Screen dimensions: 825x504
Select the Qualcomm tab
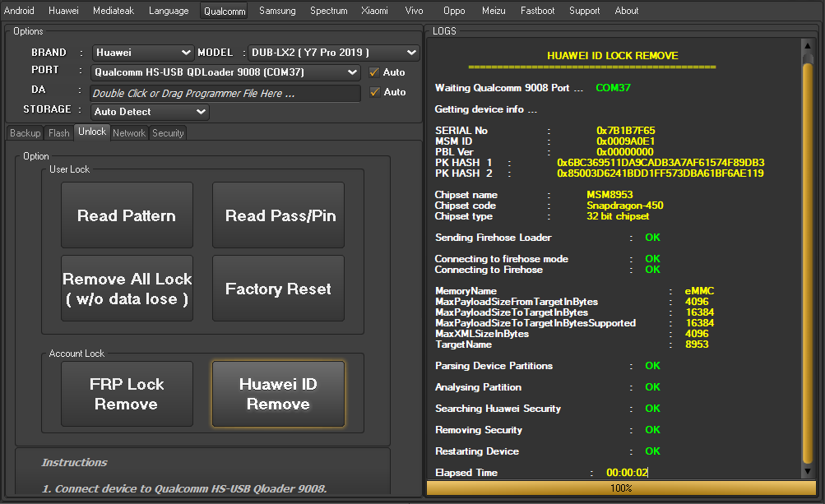(x=225, y=11)
